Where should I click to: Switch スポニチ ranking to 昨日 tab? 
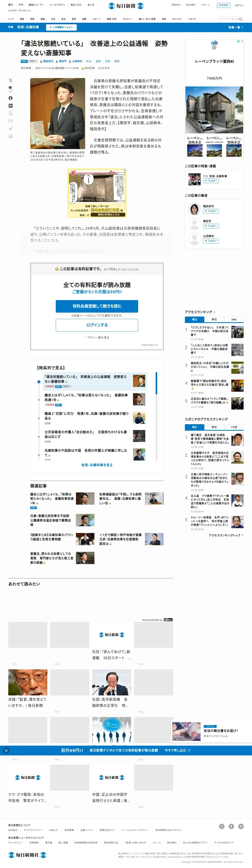pyautogui.click(x=214, y=427)
